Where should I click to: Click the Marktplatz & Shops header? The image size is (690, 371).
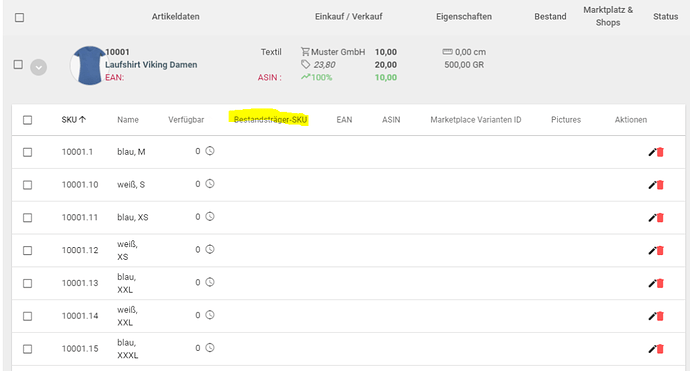point(608,16)
